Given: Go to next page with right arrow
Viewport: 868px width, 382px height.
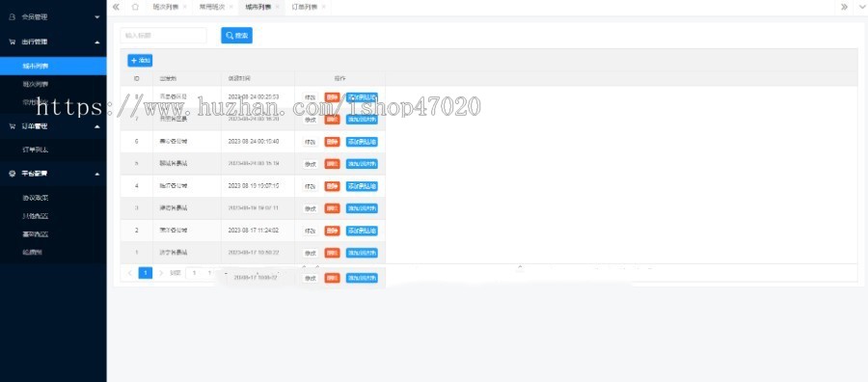Looking at the screenshot, I should (x=161, y=273).
